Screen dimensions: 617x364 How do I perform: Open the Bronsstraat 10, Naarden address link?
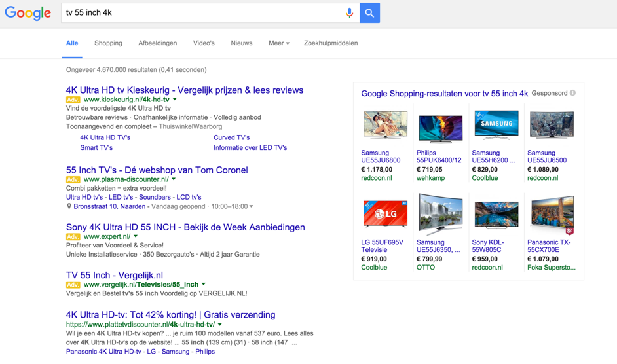coord(109,206)
